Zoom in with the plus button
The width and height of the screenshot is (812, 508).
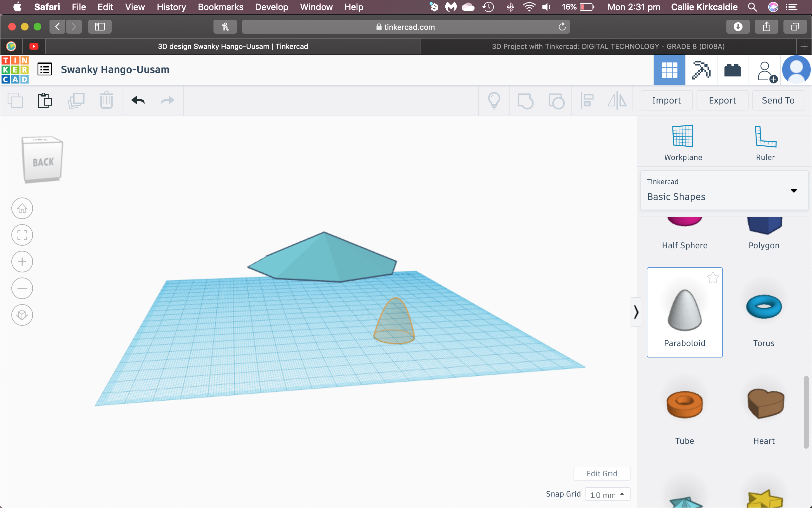[22, 262]
